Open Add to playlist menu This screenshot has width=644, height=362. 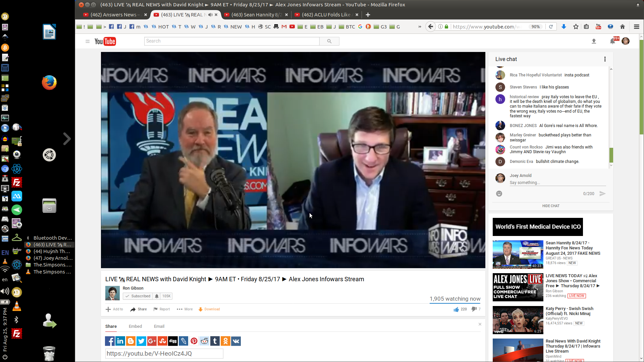pyautogui.click(x=114, y=309)
